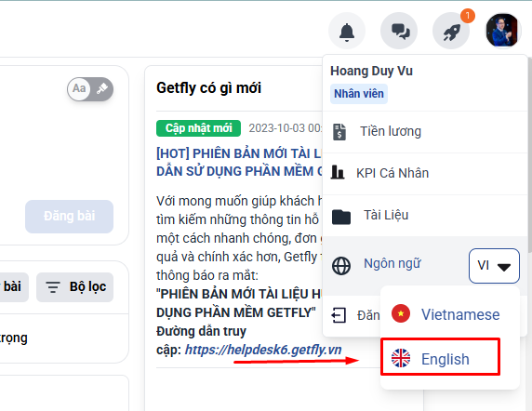
Task: Click the rocket updates icon
Action: pyautogui.click(x=451, y=31)
